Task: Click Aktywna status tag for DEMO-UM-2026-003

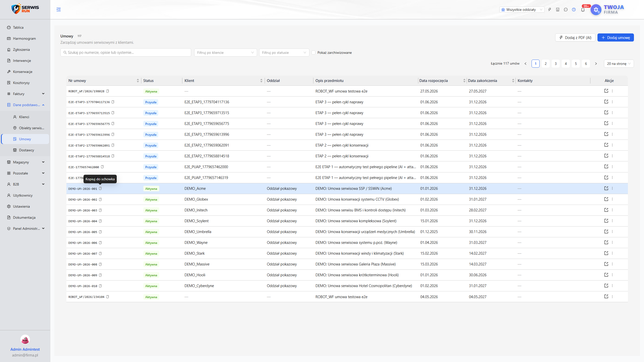Action: coord(151,210)
